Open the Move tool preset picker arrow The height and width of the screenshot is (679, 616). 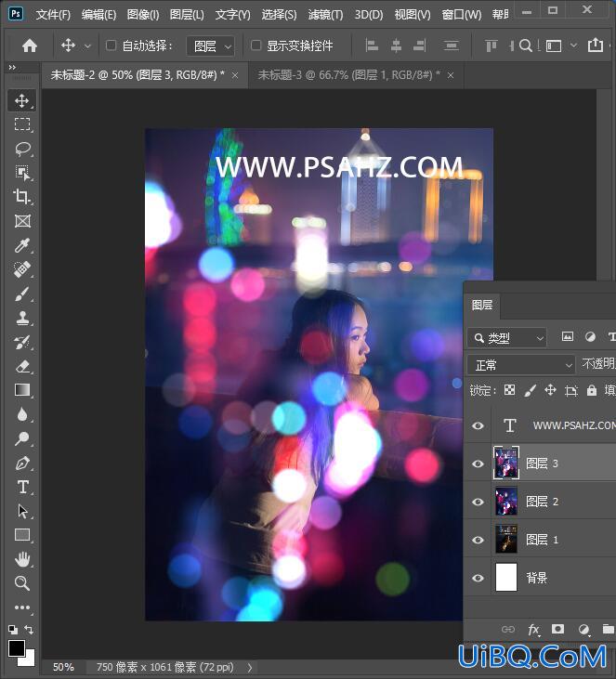[87, 46]
